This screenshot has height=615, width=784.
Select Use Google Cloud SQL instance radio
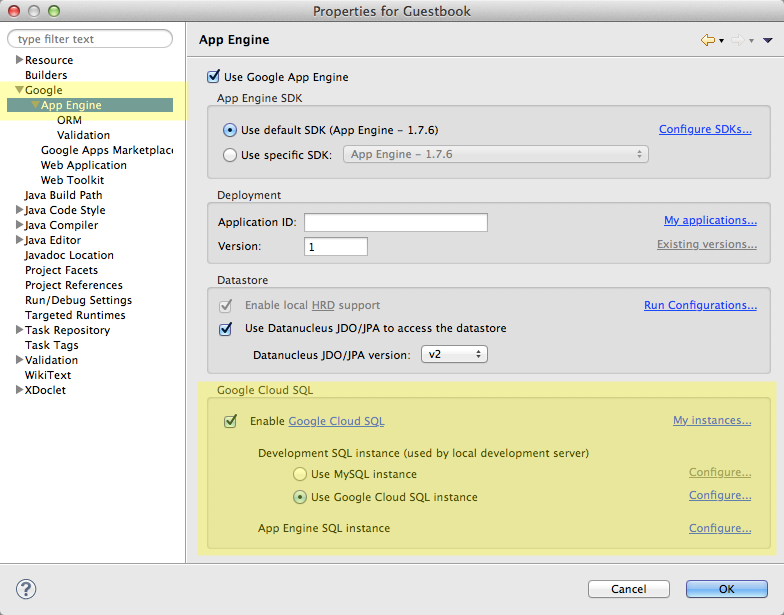[x=300, y=497]
